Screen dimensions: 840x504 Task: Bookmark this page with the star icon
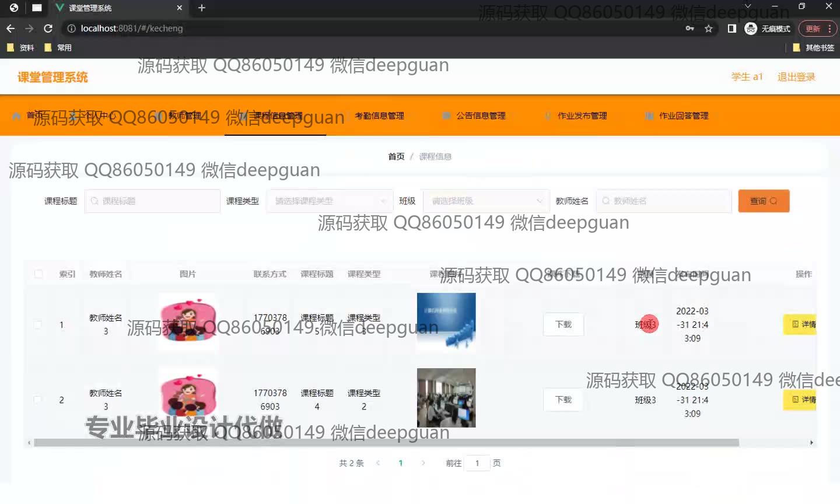coord(709,29)
